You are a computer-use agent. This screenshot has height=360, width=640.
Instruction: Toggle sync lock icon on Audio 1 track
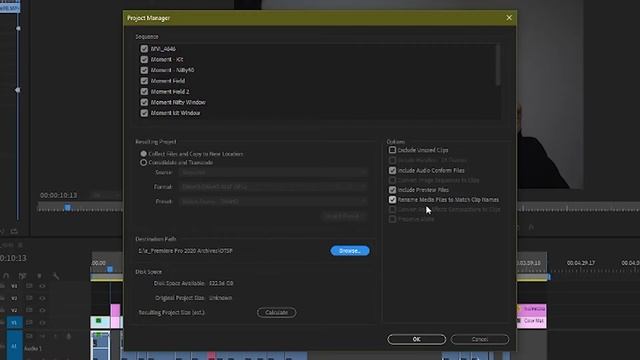click(29, 336)
